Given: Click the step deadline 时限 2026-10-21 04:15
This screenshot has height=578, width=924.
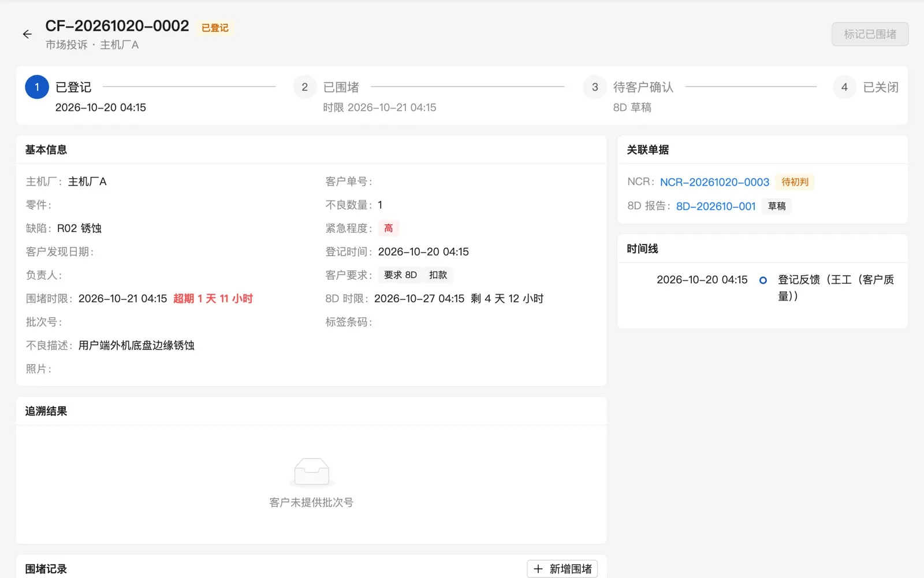Looking at the screenshot, I should [379, 108].
